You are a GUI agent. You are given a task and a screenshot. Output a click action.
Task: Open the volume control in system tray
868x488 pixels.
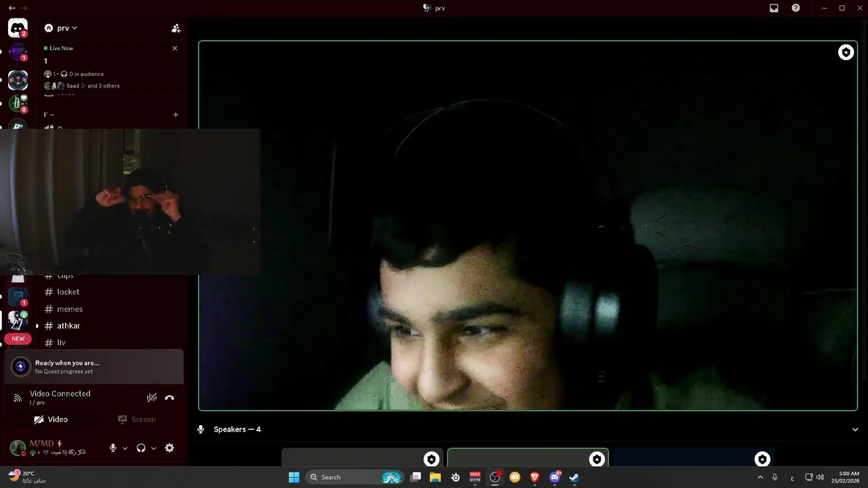821,477
